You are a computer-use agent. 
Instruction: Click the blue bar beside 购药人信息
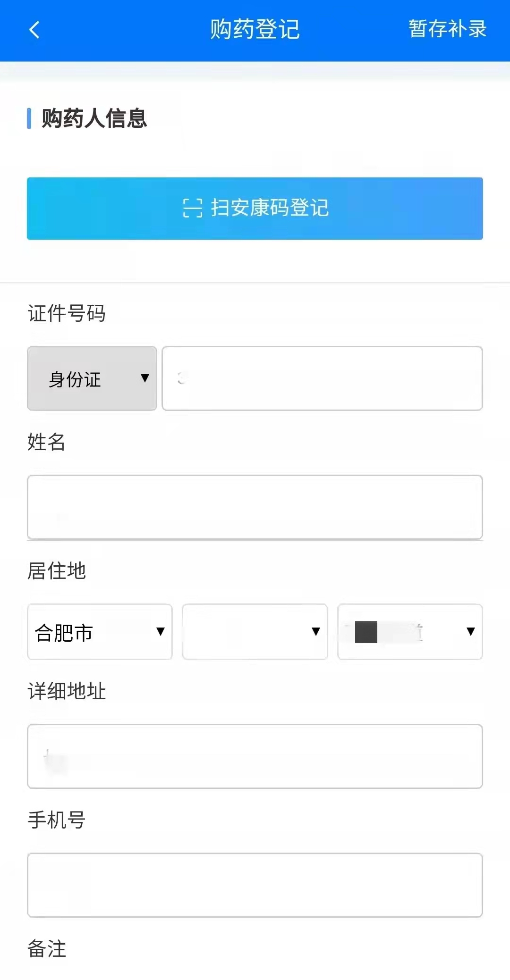(29, 118)
